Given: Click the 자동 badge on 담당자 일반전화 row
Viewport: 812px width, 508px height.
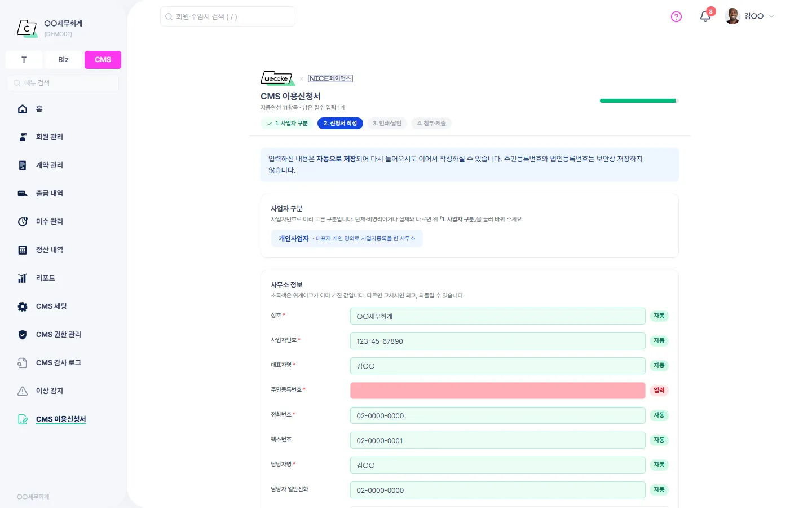Looking at the screenshot, I should click(x=659, y=490).
